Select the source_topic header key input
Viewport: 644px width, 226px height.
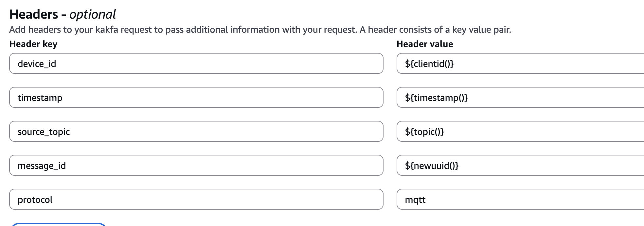click(x=196, y=131)
